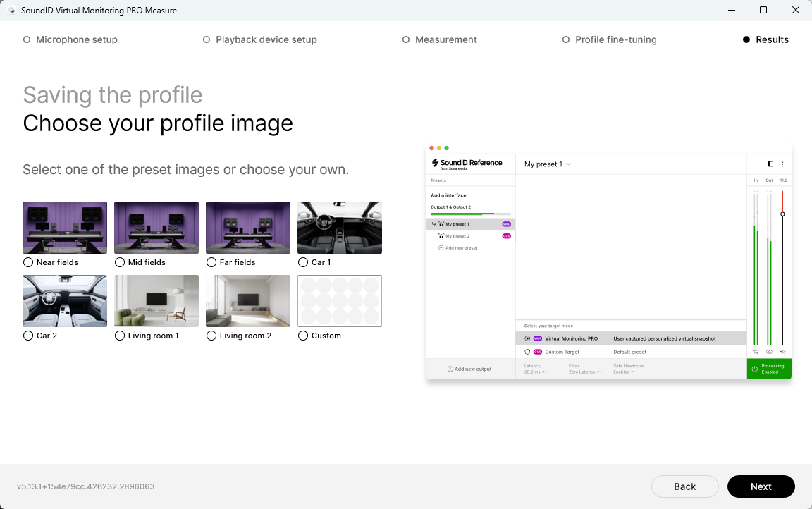Open the Profile fine-tuning step

coord(610,39)
